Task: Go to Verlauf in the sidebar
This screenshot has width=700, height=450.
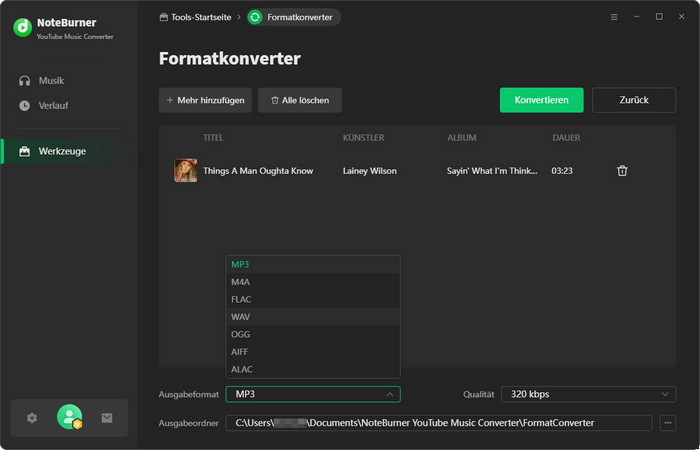Action: [53, 105]
